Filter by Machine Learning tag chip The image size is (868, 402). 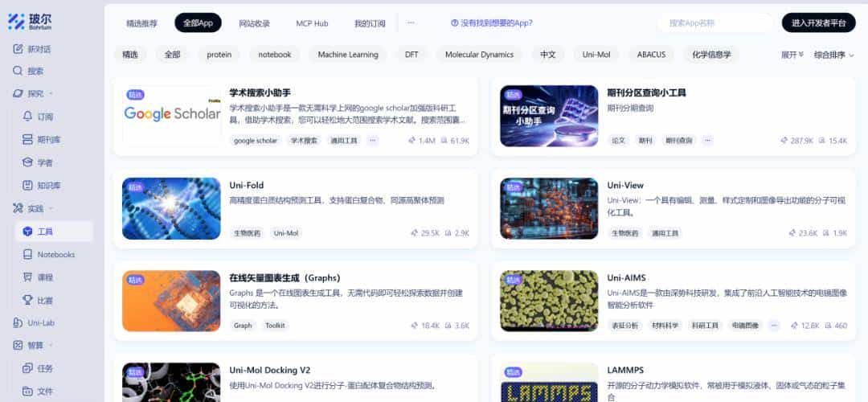348,55
